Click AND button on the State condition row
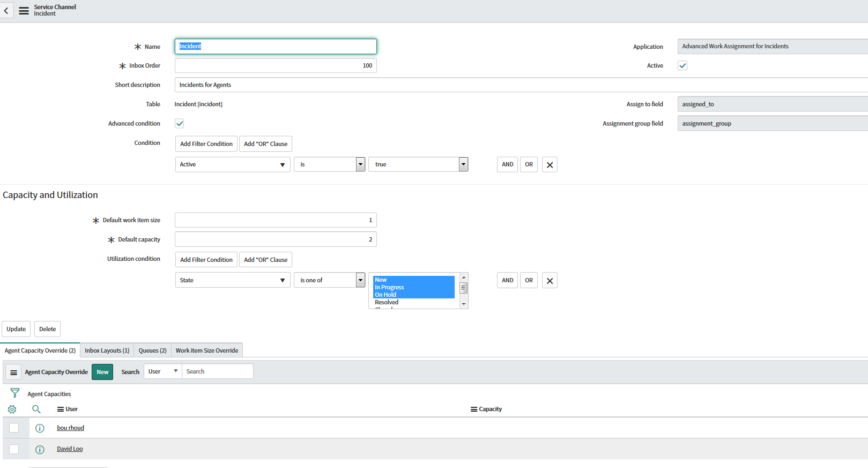The height and width of the screenshot is (468, 868). tap(508, 280)
